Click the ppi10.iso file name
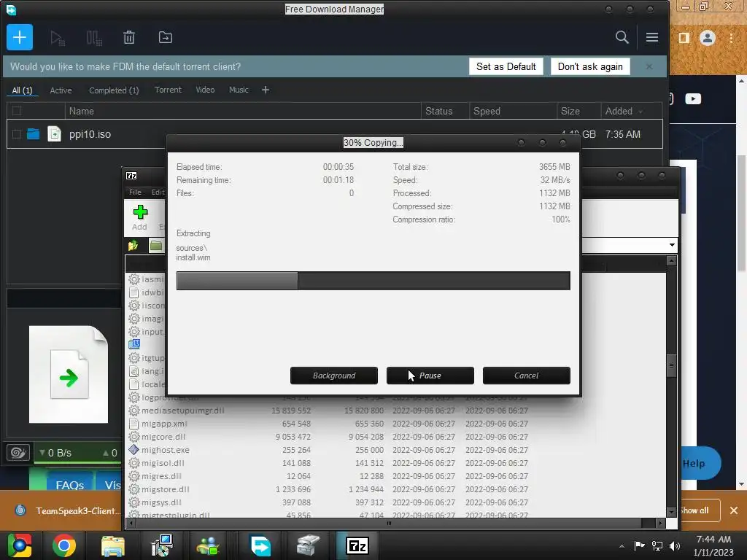This screenshot has width=747, height=560. (90, 134)
